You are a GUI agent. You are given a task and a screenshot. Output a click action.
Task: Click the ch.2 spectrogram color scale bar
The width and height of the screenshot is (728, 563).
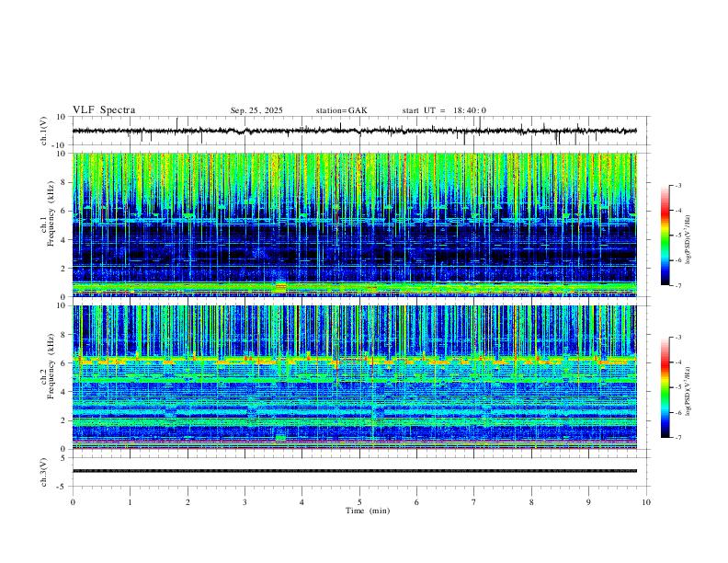point(665,387)
